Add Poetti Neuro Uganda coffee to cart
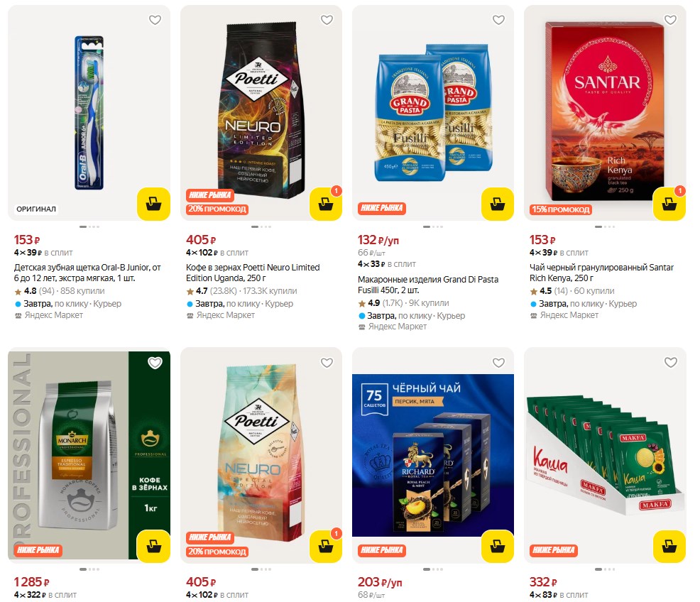Image resolution: width=700 pixels, height=602 pixels. coord(326,204)
